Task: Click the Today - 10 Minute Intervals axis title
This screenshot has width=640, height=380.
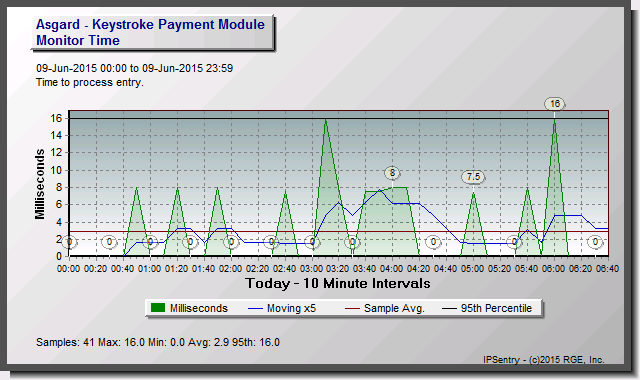Action: click(x=338, y=283)
